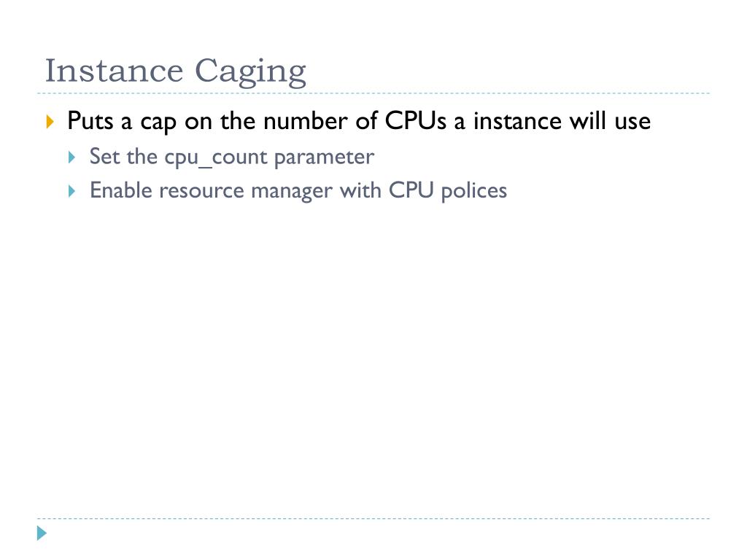Click the word "Enable" in the last sub-bullet
Screen dimensions: 747x560
point(121,190)
